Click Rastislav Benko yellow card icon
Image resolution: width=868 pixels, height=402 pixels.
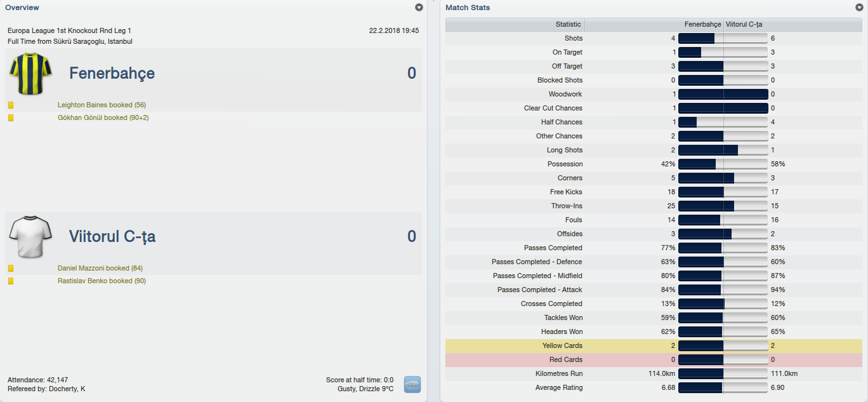point(11,281)
